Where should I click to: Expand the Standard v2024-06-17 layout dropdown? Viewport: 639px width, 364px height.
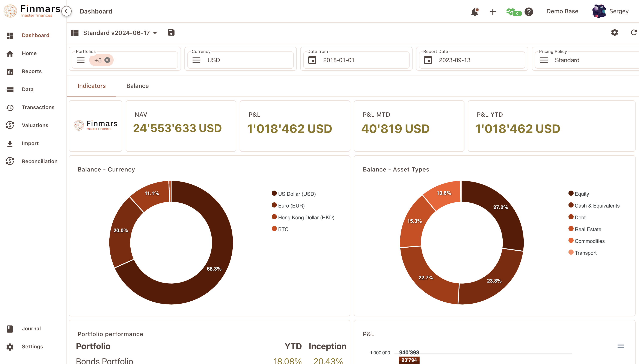120,33
